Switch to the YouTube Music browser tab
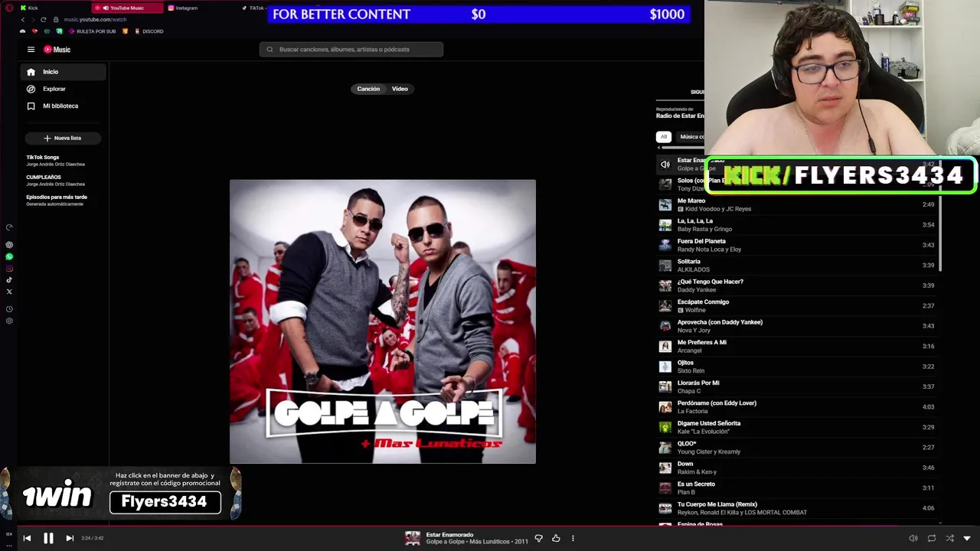 coord(127,8)
